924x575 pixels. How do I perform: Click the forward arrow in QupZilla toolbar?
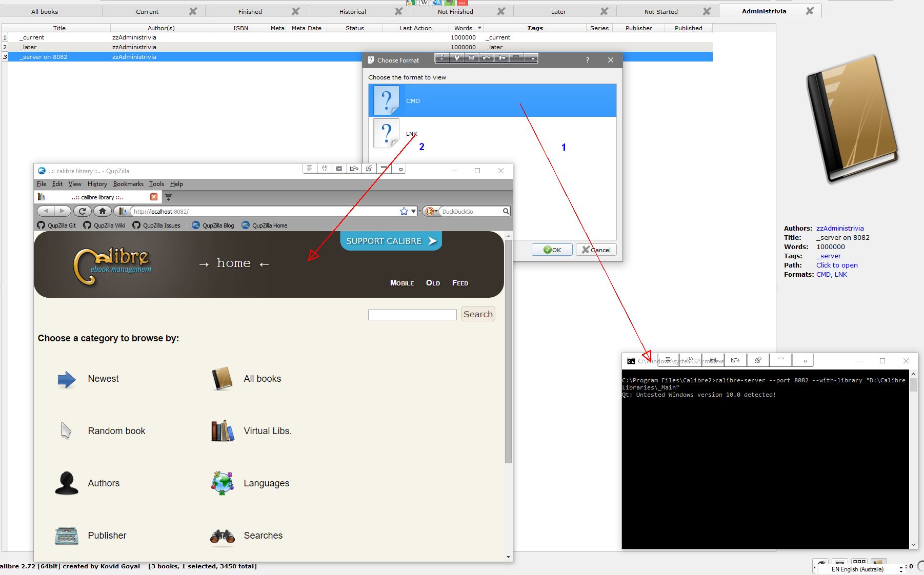tap(62, 211)
